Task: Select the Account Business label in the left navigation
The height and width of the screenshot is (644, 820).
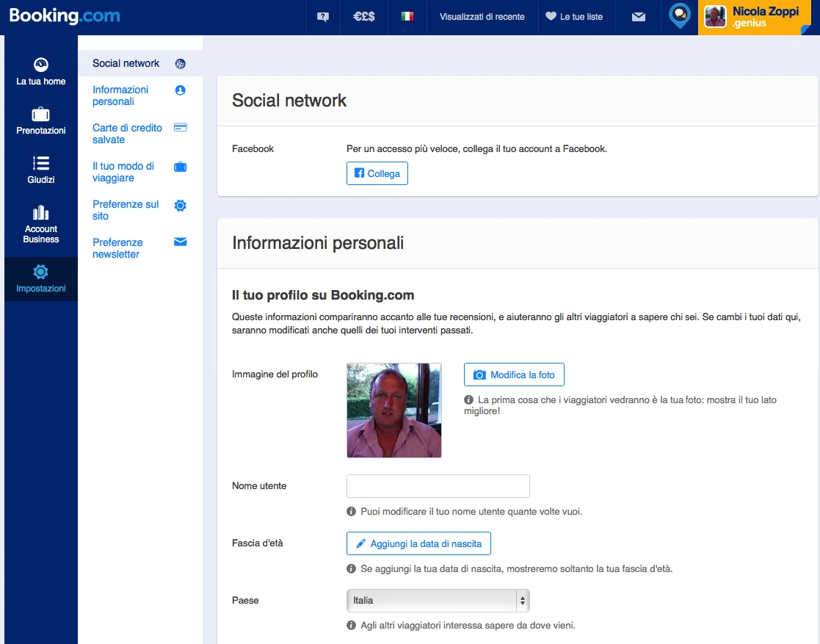Action: coord(41,234)
